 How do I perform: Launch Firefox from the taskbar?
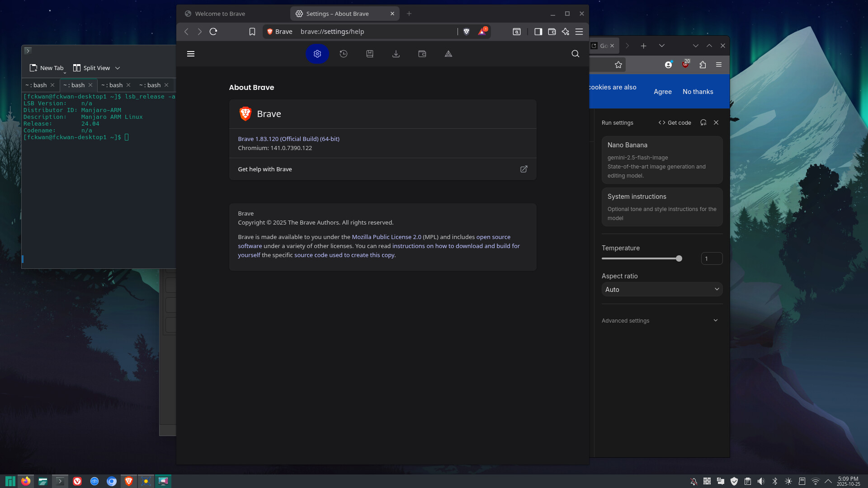click(x=26, y=481)
